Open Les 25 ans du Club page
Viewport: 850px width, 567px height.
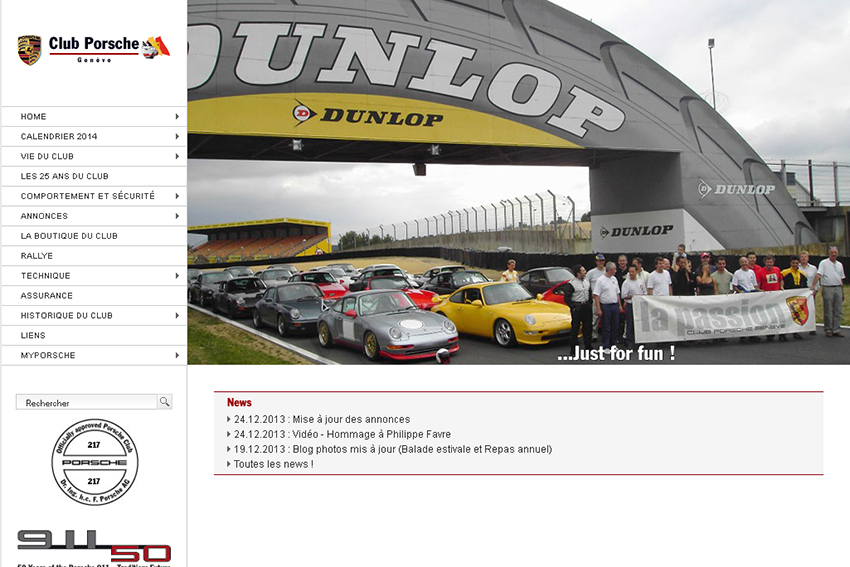point(65,176)
